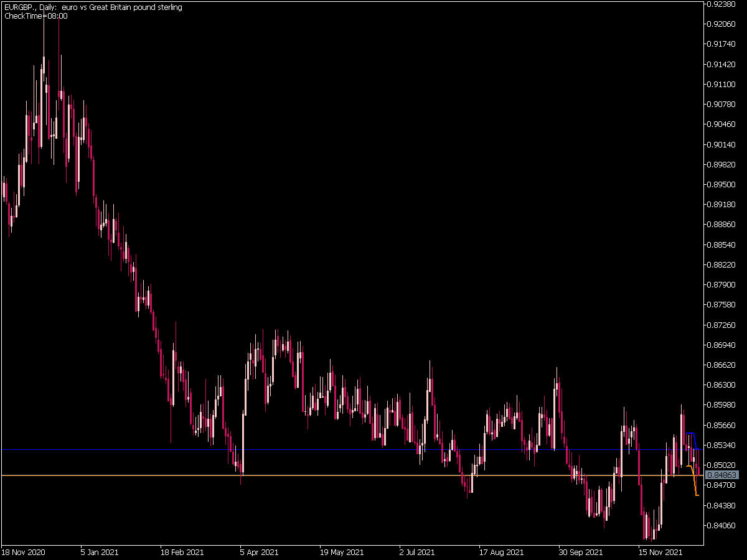
Task: Click the price label 0.91420
Action: tap(722, 64)
